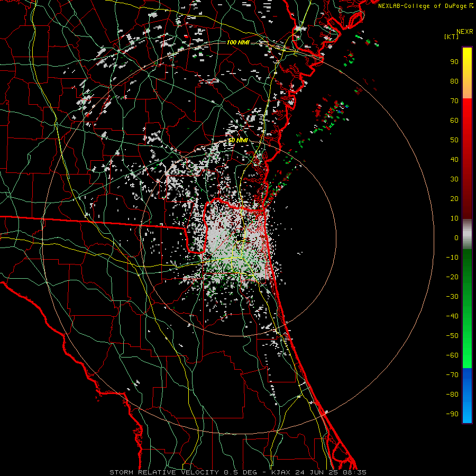Click the NEXR label above the legend
This screenshot has height=476, width=476.
point(465,32)
